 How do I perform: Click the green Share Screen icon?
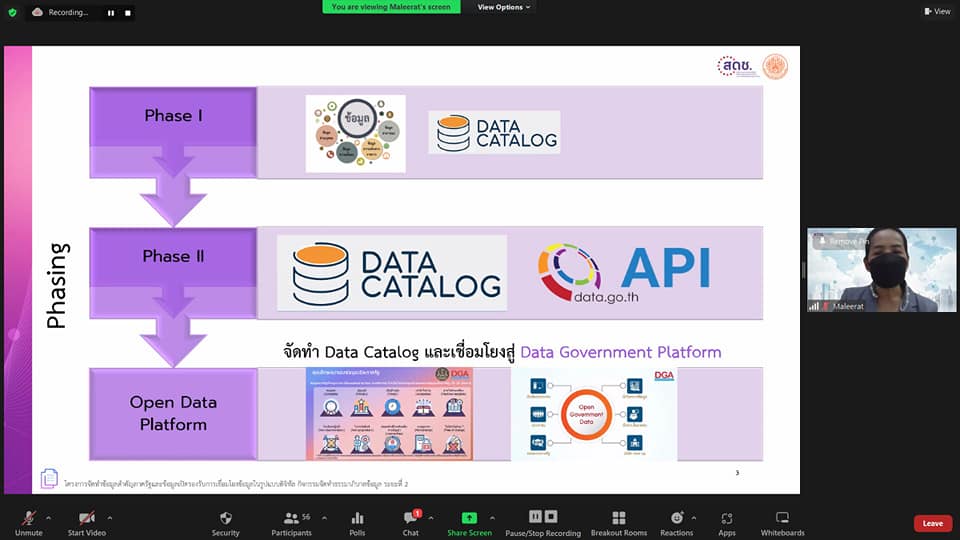pos(468,518)
